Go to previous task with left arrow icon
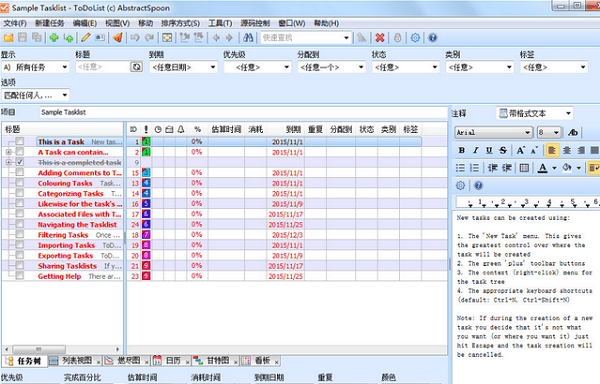The height and width of the screenshot is (384, 600). tap(216, 37)
